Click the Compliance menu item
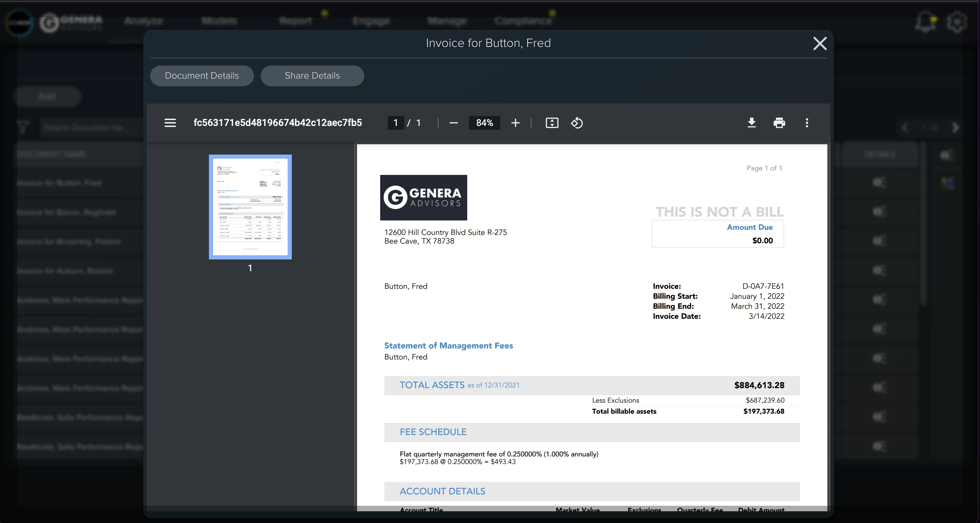The image size is (980, 523). (523, 21)
